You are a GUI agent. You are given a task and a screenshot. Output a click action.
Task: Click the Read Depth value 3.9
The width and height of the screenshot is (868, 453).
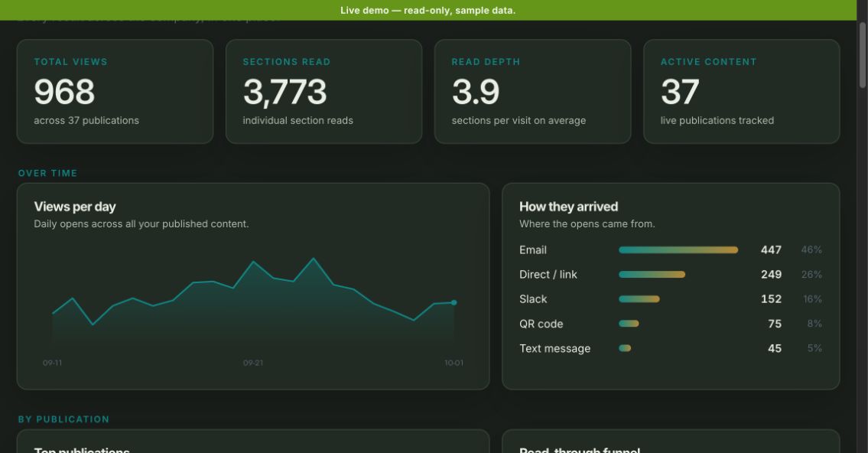pos(476,91)
